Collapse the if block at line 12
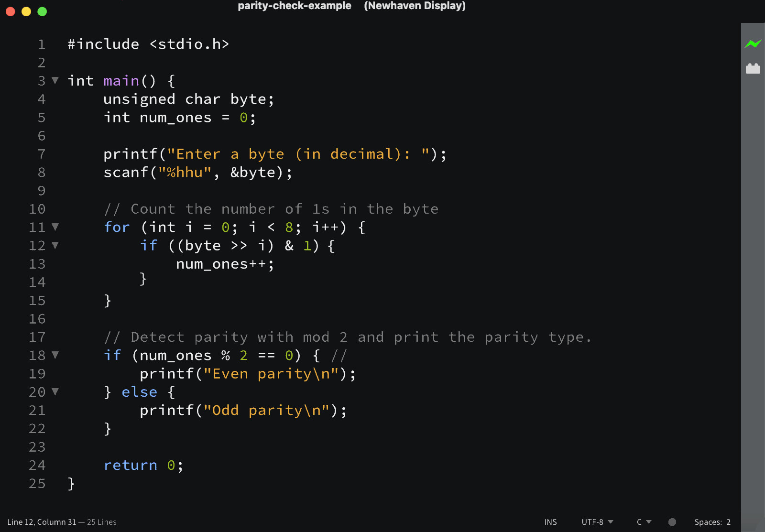The image size is (765, 532). point(55,245)
